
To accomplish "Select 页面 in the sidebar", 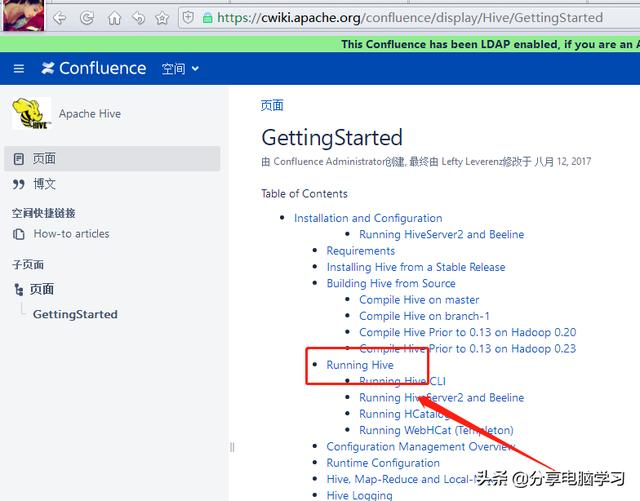I will (x=112, y=159).
